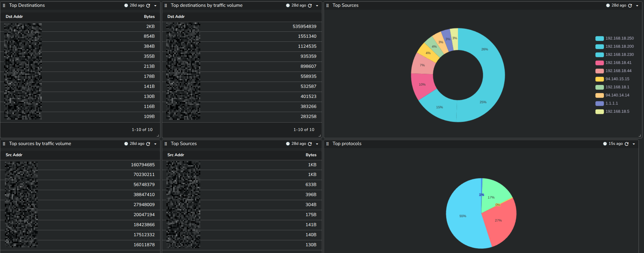The height and width of the screenshot is (253, 644).
Task: Refresh Top destinations by traffic volume panel
Action: (x=310, y=5)
